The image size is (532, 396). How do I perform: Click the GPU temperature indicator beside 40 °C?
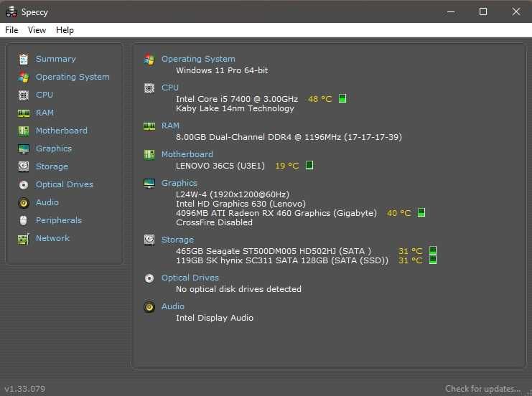tap(421, 212)
